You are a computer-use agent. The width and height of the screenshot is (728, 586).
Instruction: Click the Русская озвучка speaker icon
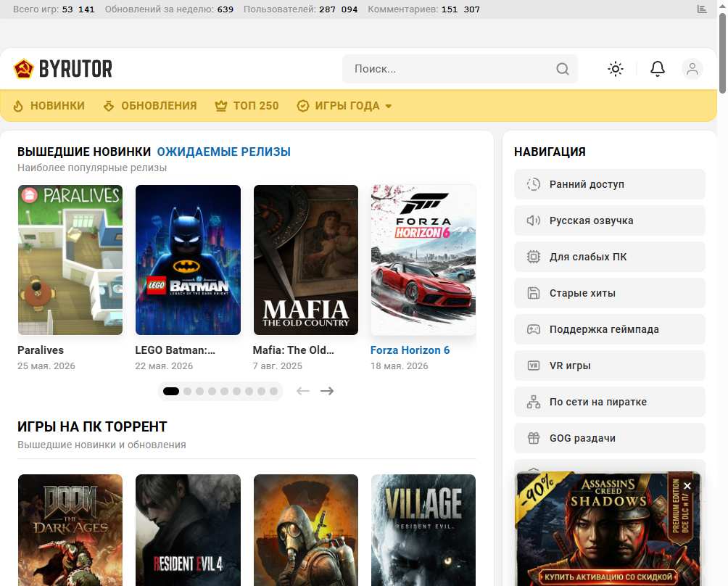(534, 220)
